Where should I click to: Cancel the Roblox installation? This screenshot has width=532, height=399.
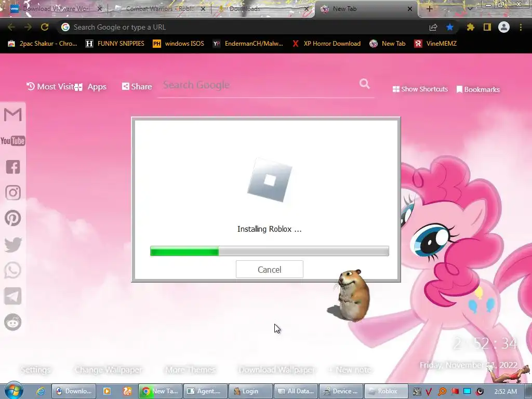[270, 270]
